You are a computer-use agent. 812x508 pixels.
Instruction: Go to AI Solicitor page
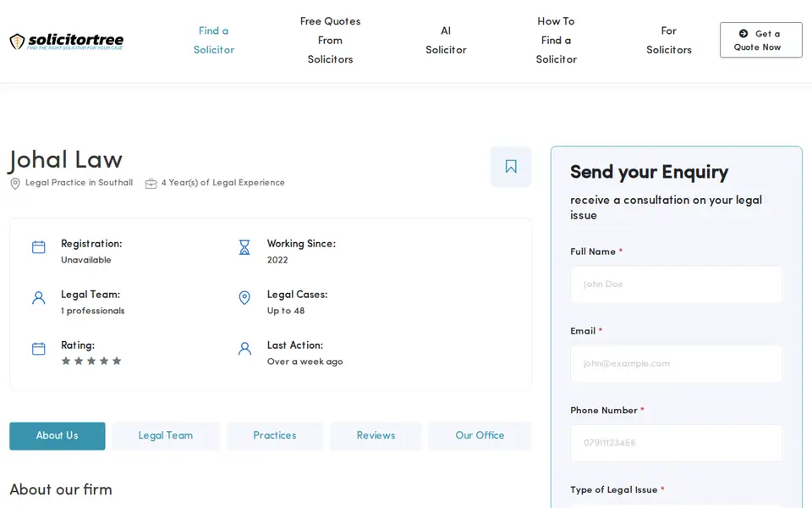click(x=446, y=41)
